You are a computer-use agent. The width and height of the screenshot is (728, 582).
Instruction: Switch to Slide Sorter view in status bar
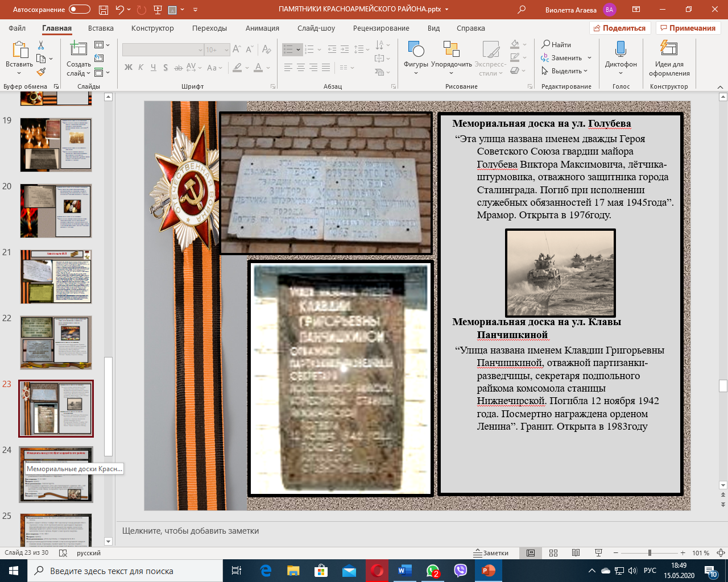click(x=553, y=553)
